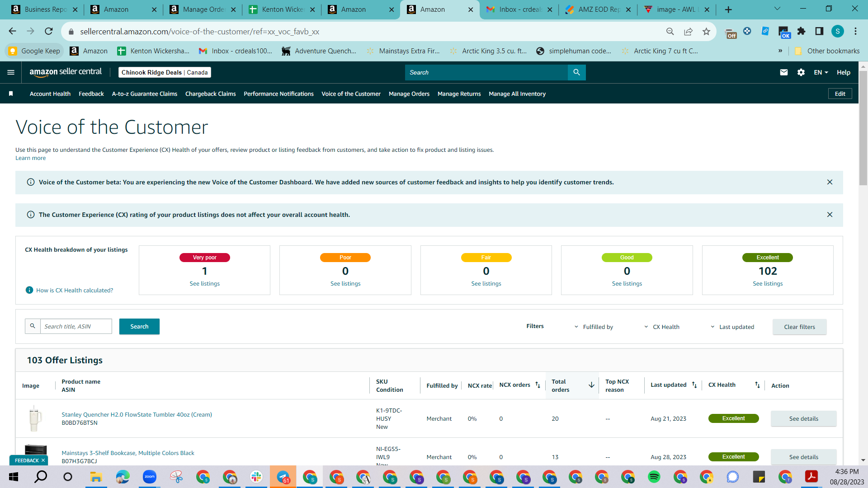The height and width of the screenshot is (488, 868).
Task: Go to Manage Returns
Action: click(459, 94)
